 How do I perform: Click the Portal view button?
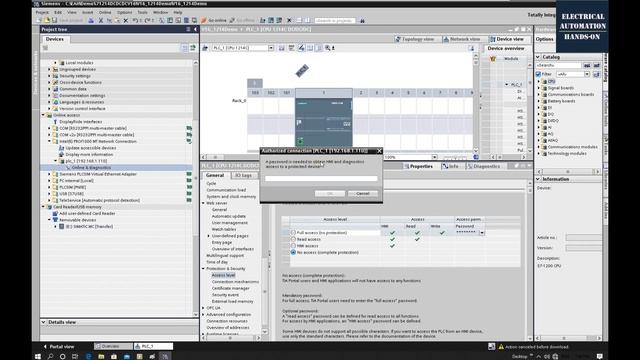coord(58,347)
